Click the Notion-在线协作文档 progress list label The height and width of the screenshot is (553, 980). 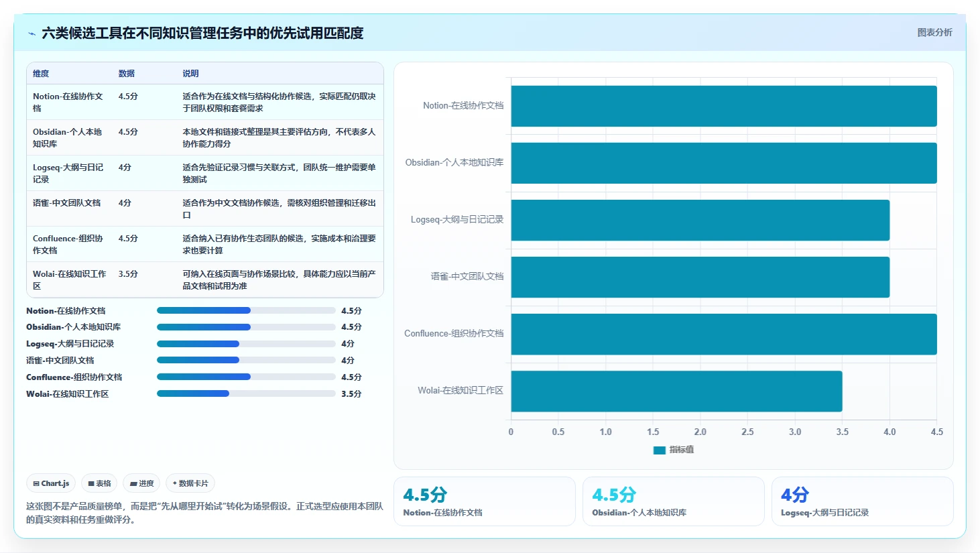(x=66, y=310)
